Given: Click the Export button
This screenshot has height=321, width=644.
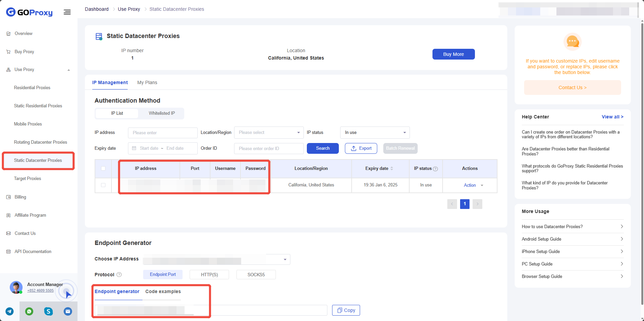Looking at the screenshot, I should [361, 148].
